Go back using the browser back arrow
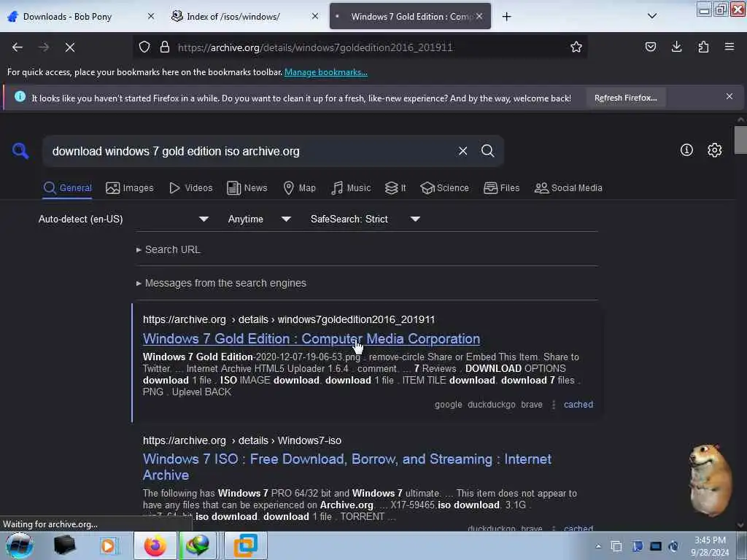This screenshot has height=560, width=747. (18, 47)
